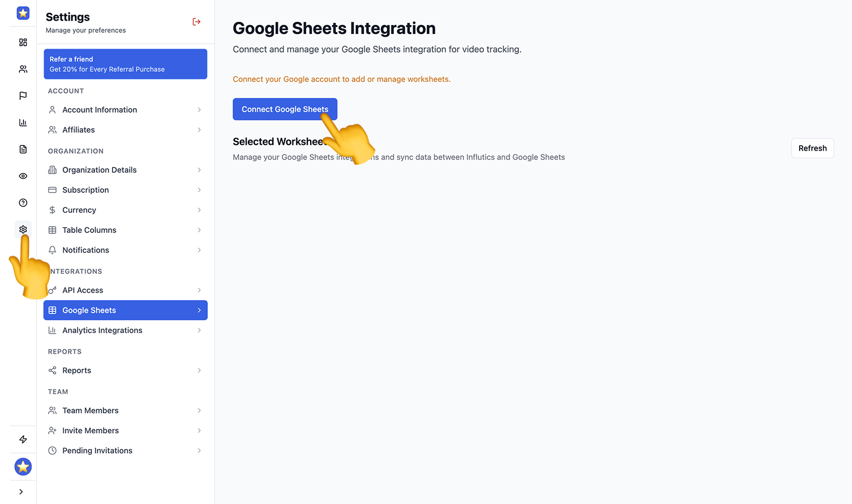
Task: Click the Subscription card icon
Action: tap(52, 190)
